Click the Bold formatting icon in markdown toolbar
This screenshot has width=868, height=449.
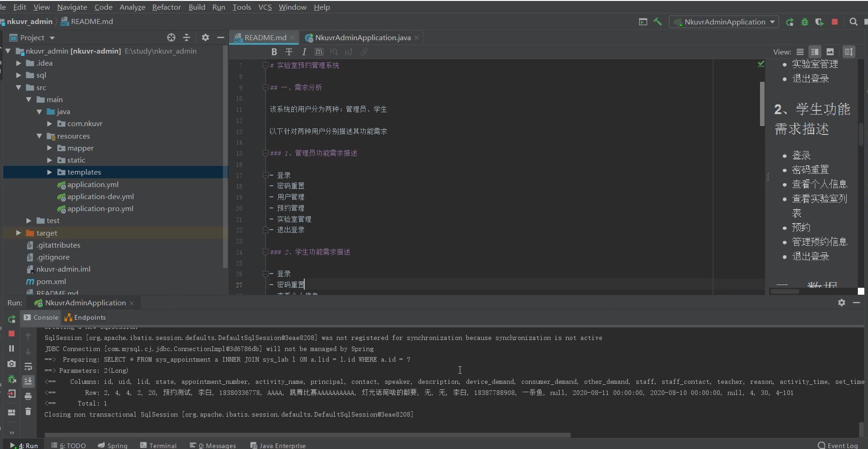(x=274, y=52)
